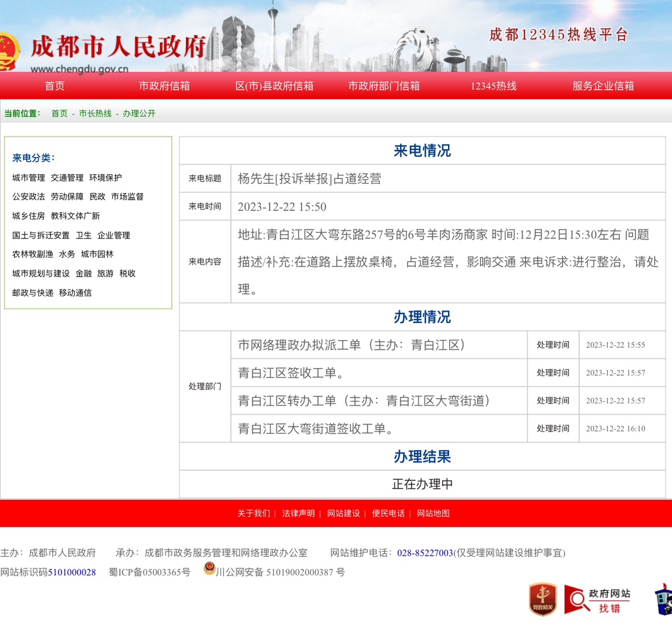
Task: Open the 邮政与快递 category link
Action: pos(32,293)
